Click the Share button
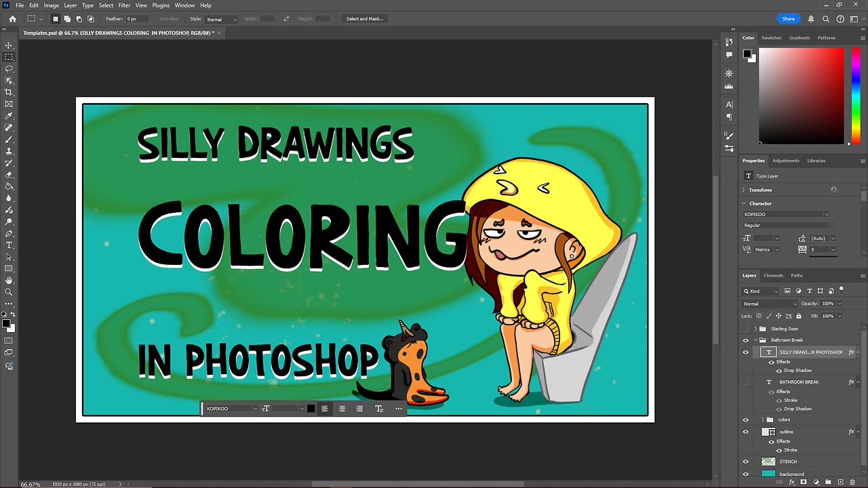The height and width of the screenshot is (488, 868). pyautogui.click(x=788, y=19)
